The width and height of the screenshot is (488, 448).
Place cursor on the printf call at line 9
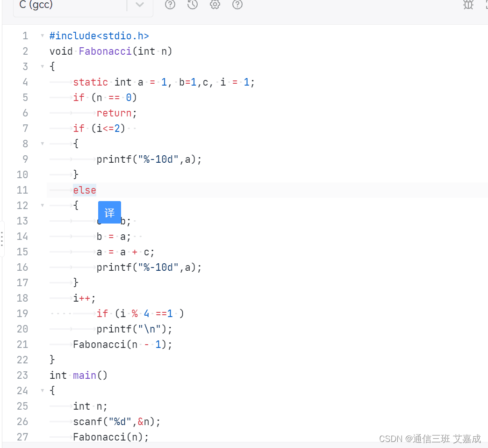149,159
